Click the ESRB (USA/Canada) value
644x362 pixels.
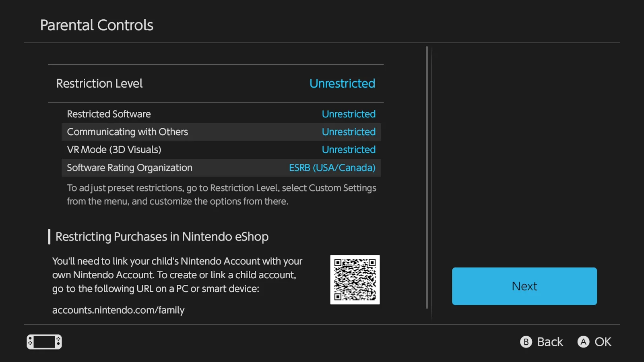pyautogui.click(x=332, y=168)
